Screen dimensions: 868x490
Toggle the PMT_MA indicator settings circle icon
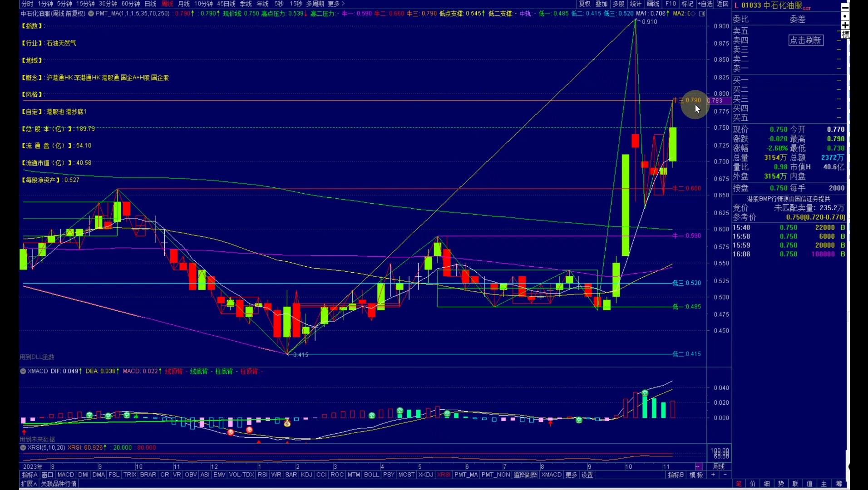[x=91, y=14]
